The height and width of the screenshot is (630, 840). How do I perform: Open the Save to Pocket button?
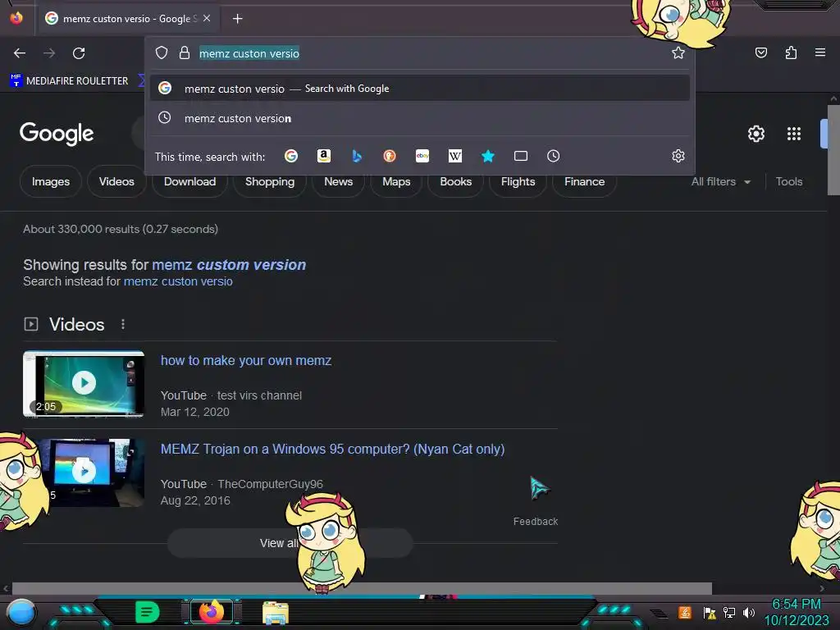[x=760, y=52]
